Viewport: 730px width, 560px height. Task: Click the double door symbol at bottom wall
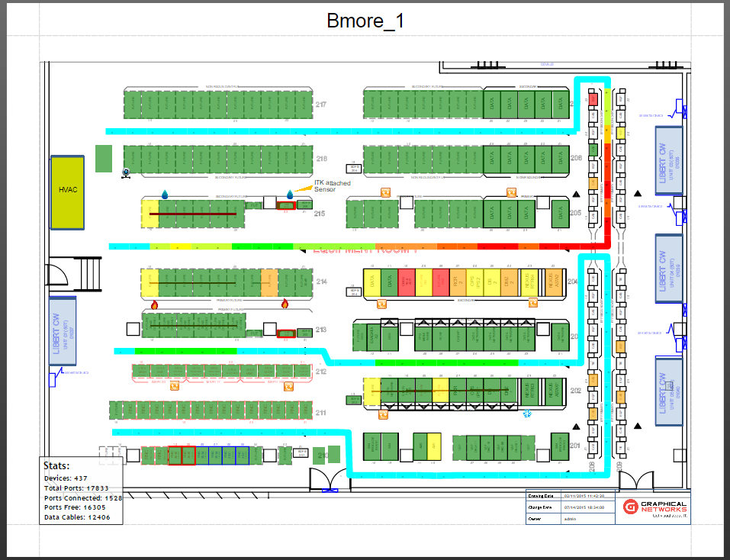(326, 481)
